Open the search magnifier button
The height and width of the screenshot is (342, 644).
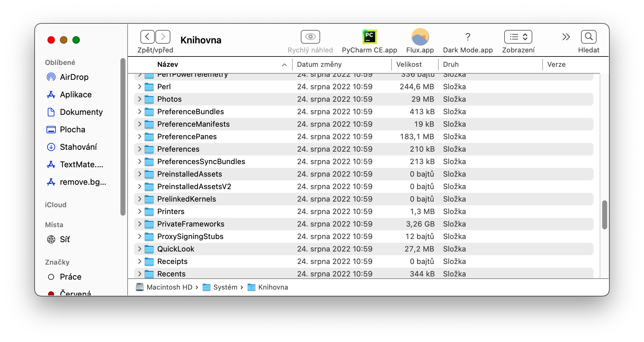[x=588, y=37]
